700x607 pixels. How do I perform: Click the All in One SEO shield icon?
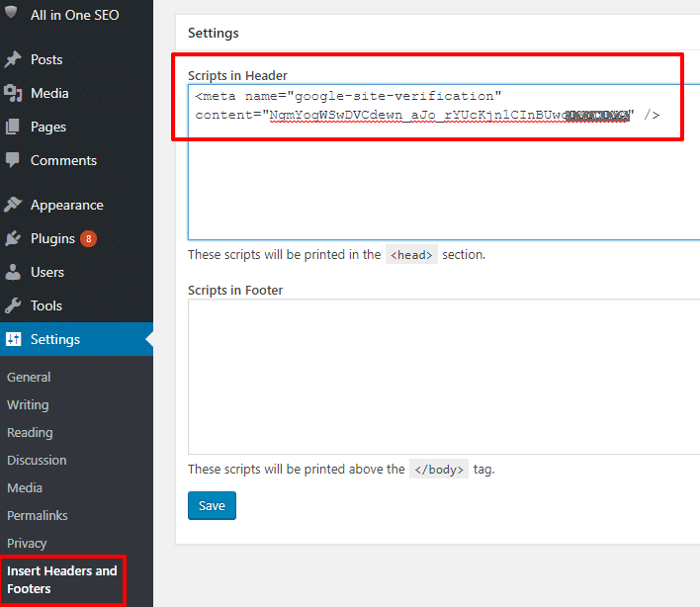click(x=11, y=13)
